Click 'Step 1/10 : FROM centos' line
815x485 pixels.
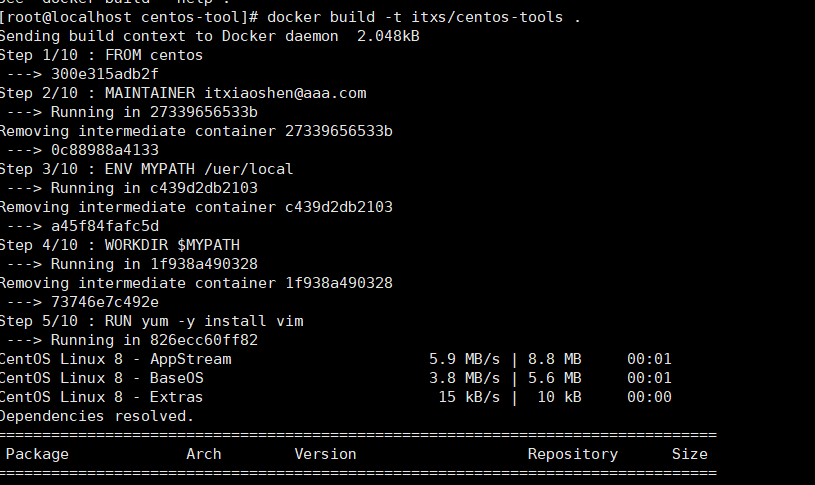click(101, 55)
